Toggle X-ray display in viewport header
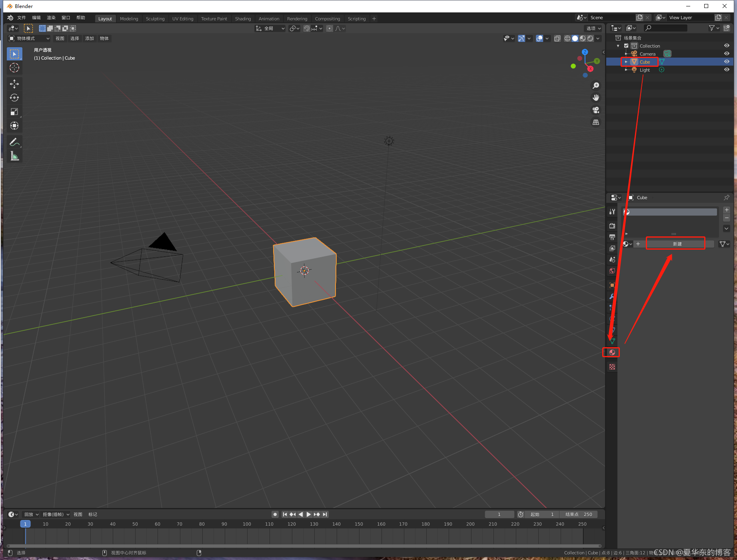The height and width of the screenshot is (560, 737). 557,38
